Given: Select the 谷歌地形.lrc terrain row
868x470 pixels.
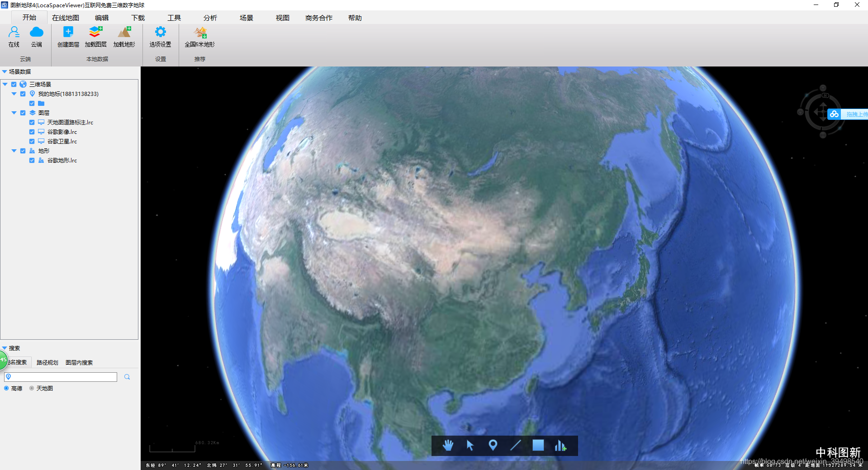Looking at the screenshot, I should 62,160.
